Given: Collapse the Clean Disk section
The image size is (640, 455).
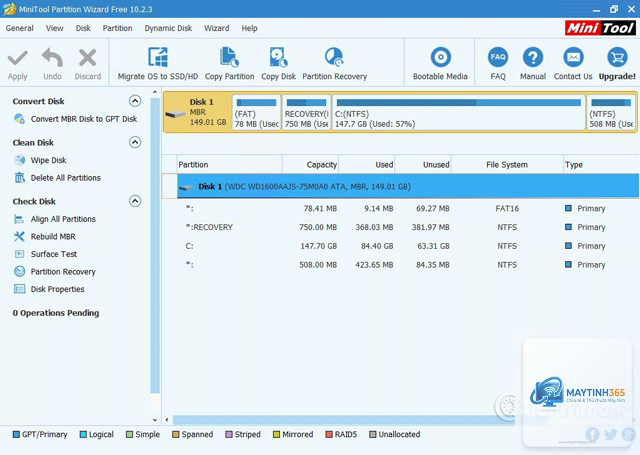Looking at the screenshot, I should coord(135,142).
